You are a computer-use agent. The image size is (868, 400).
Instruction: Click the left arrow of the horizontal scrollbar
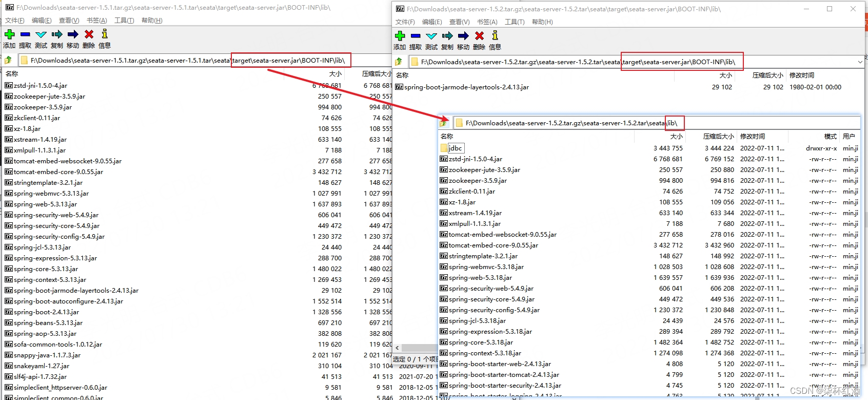click(x=397, y=348)
